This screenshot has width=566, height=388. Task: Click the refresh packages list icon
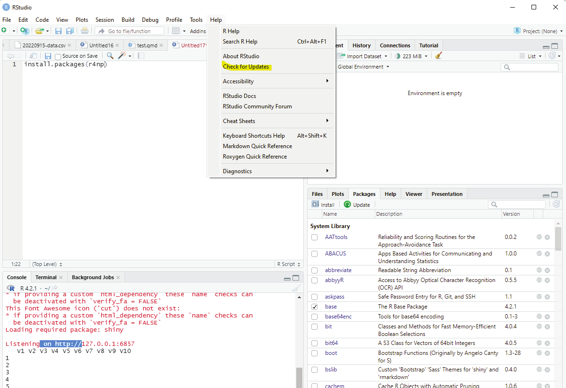click(556, 204)
